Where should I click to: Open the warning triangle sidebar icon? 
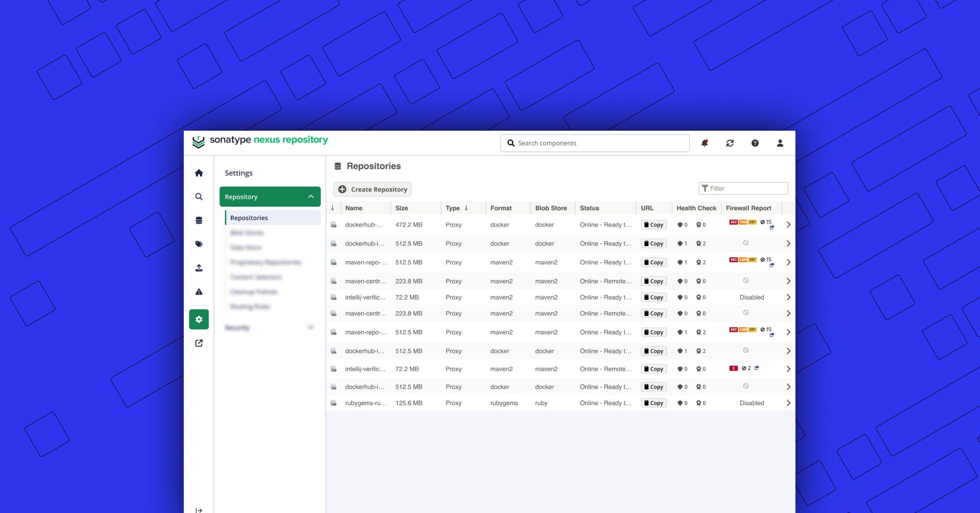click(199, 292)
